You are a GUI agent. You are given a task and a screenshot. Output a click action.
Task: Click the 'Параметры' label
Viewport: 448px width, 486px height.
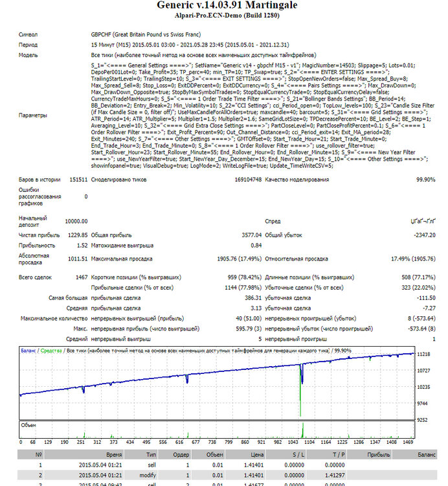coord(33,115)
